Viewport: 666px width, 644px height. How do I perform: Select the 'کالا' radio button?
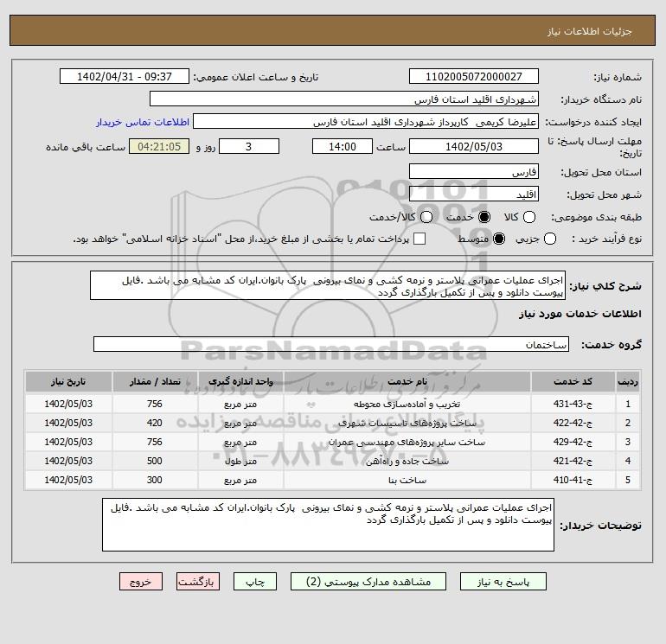click(528, 217)
